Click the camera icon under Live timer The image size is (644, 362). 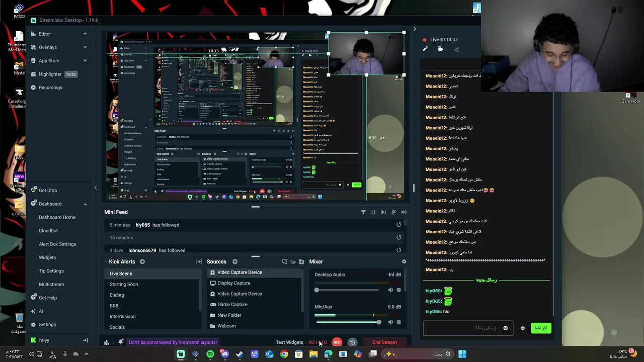click(441, 49)
